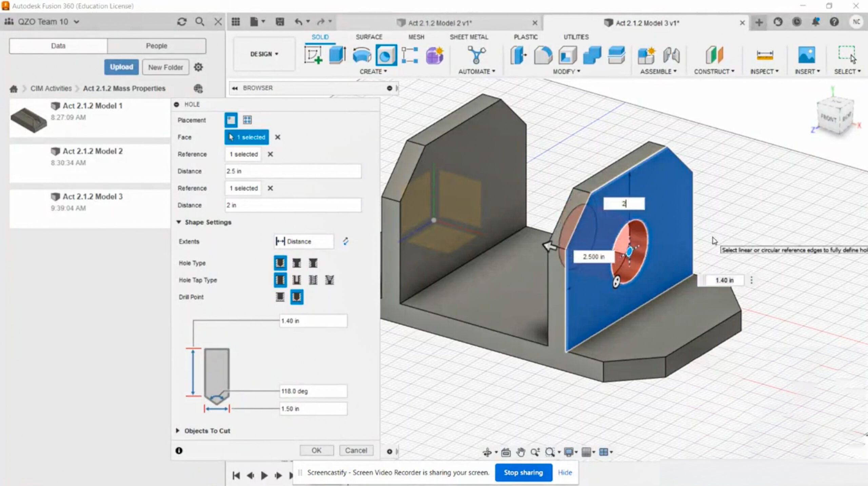Switch to Act 2.1.2 Model 2 document tab

[439, 23]
